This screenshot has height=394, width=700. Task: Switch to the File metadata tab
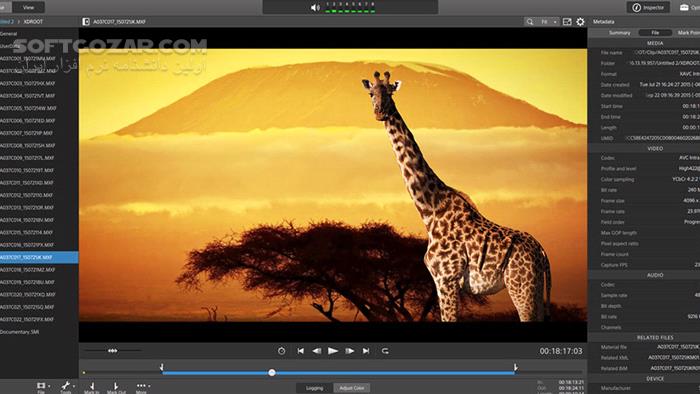click(655, 33)
